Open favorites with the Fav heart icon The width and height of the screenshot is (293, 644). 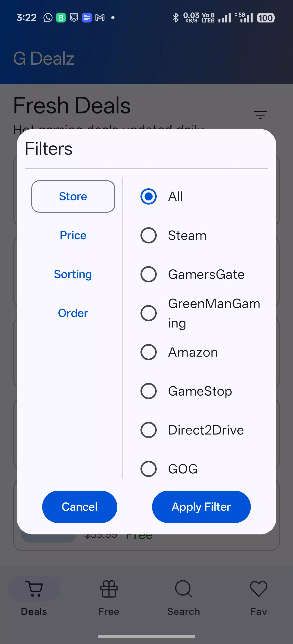[258, 589]
